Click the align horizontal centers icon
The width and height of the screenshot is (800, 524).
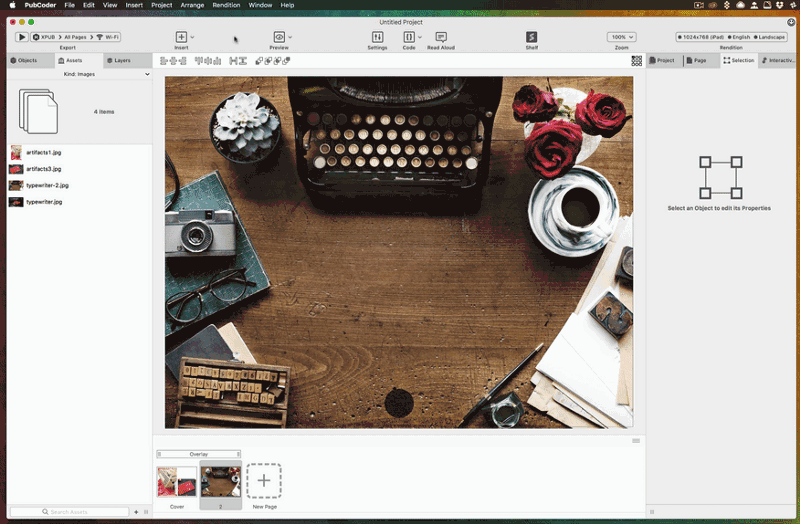(173, 61)
